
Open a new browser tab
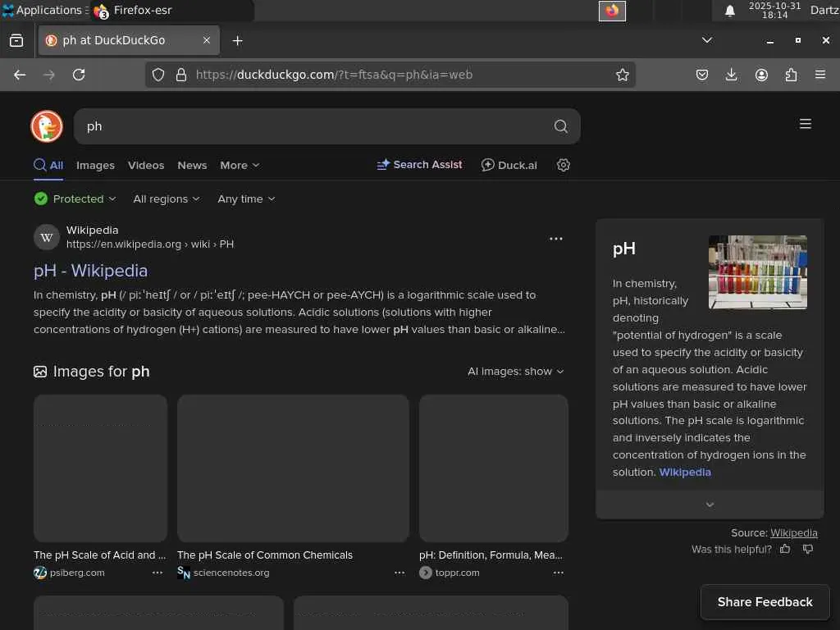[x=237, y=41]
